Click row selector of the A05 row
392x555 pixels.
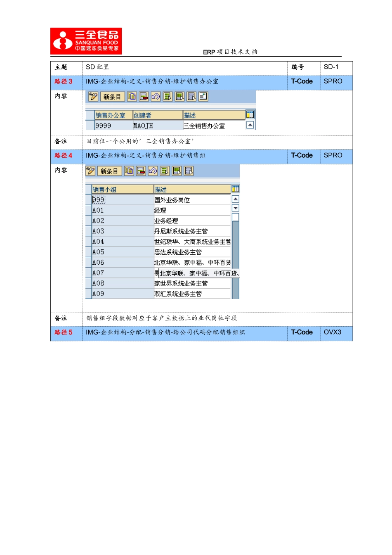click(x=88, y=252)
